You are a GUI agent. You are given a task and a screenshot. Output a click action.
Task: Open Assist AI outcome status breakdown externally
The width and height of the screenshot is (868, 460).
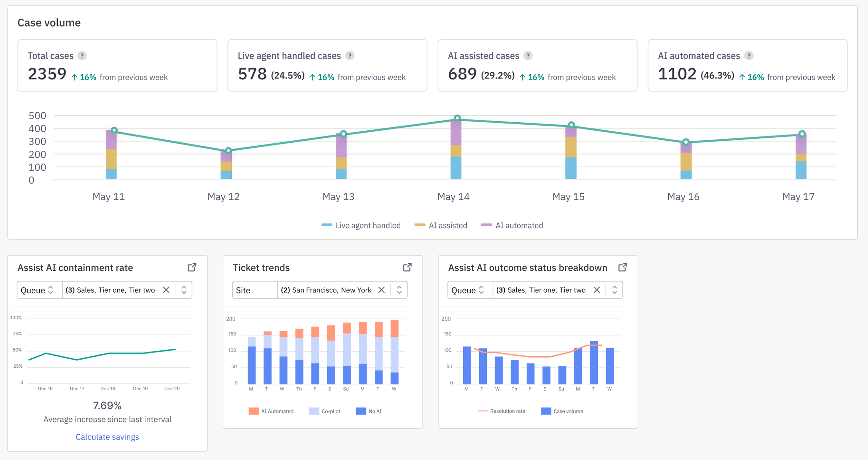[x=622, y=267]
